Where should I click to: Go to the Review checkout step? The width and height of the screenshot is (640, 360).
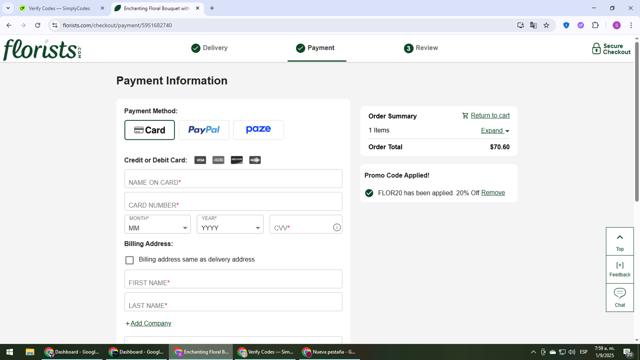pos(421,48)
